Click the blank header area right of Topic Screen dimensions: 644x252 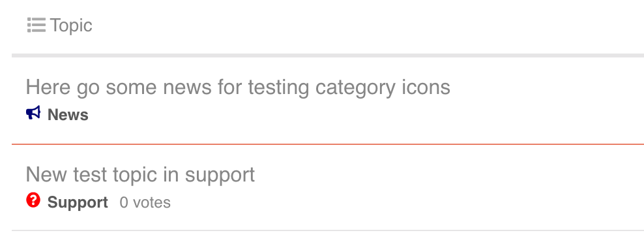tap(368, 25)
